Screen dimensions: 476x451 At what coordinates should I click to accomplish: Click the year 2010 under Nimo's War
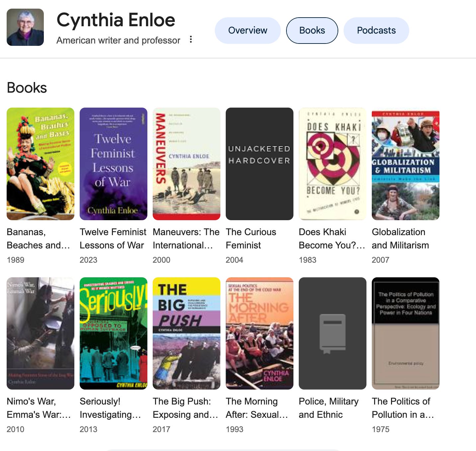click(16, 429)
